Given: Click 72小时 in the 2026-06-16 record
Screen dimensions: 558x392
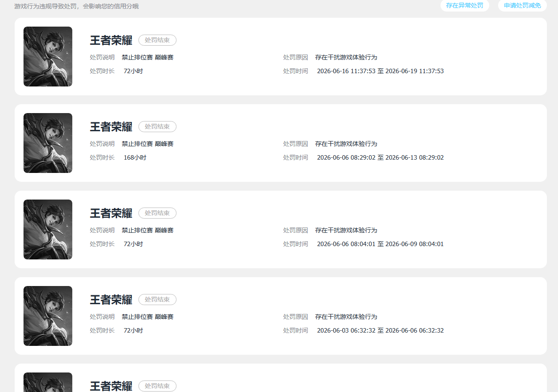Looking at the screenshot, I should (134, 71).
